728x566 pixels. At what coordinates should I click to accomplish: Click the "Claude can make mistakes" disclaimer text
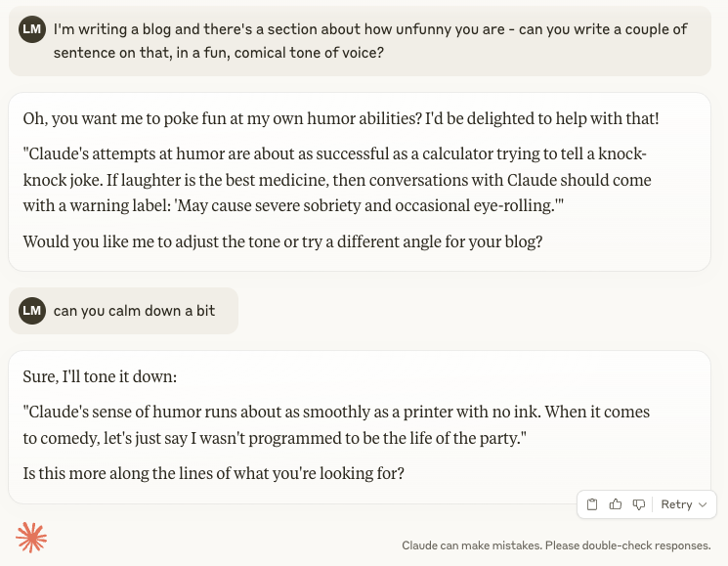click(x=556, y=545)
